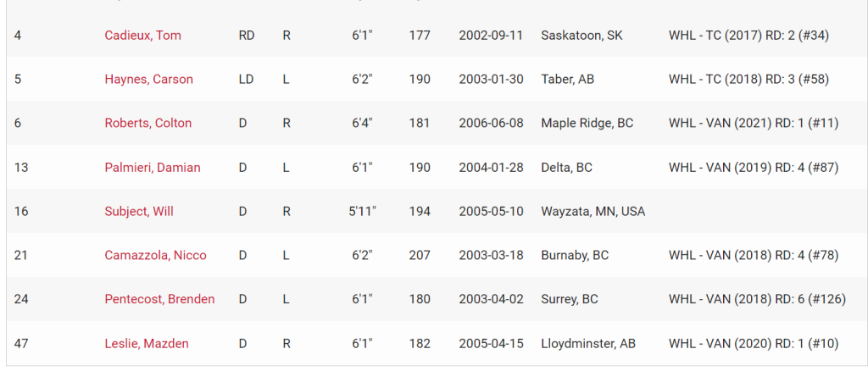Select weight value 207 in Camazzola row
Viewport: 868px width, 371px height.
click(420, 255)
